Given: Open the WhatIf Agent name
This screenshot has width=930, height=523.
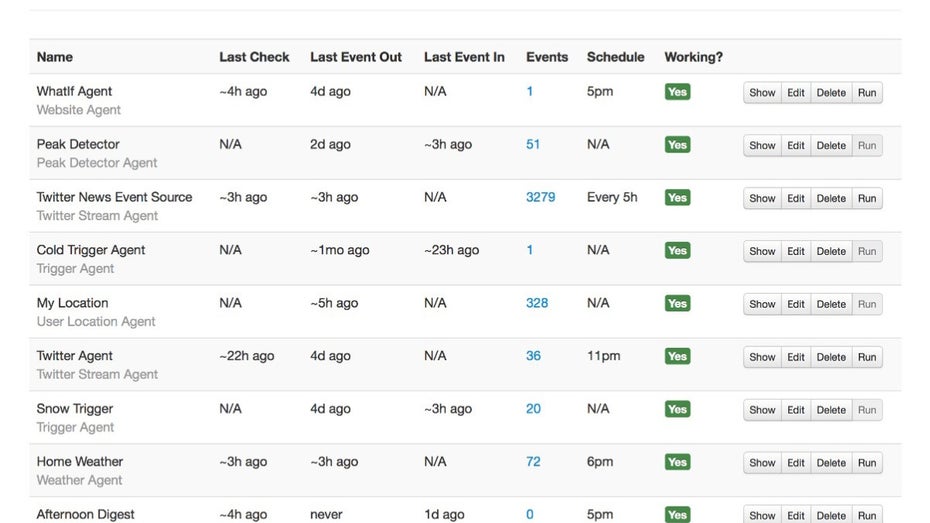Looking at the screenshot, I should 74,91.
